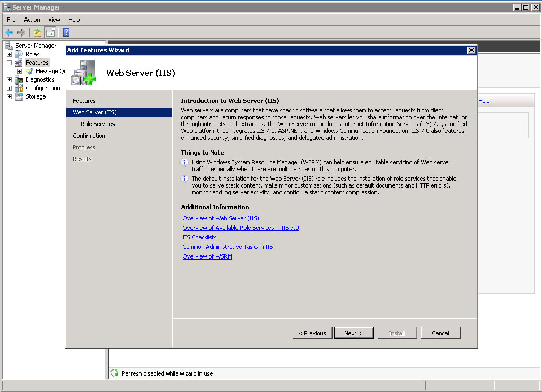Select the Diagnostics tree item label
This screenshot has height=392, width=542.
[40, 79]
